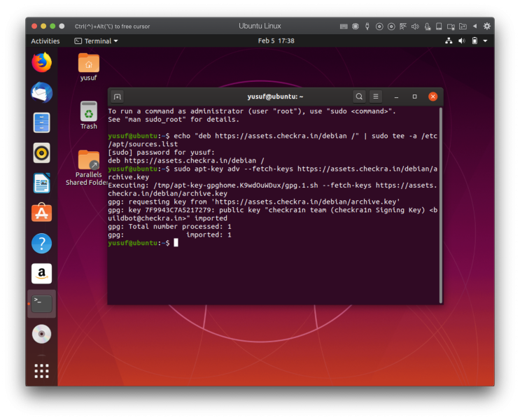The image size is (520, 420).
Task: Open the Terminal app menu in top bar
Action: 96,41
